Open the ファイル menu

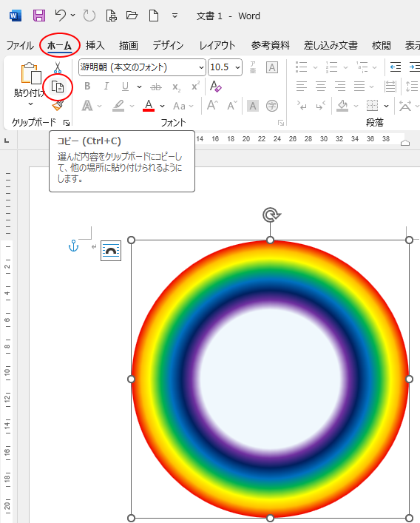pyautogui.click(x=20, y=45)
